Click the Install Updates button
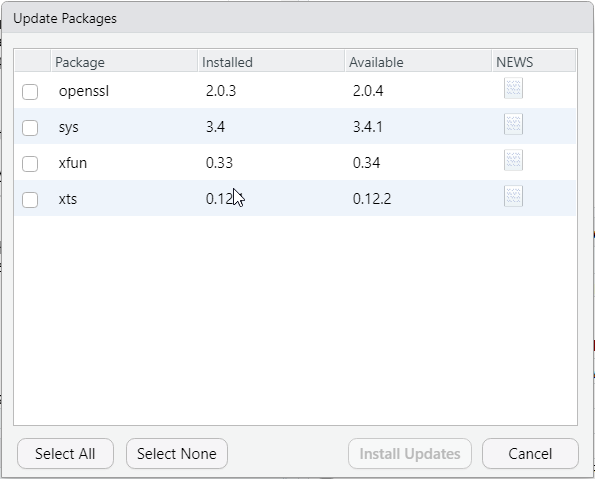 [x=410, y=454]
